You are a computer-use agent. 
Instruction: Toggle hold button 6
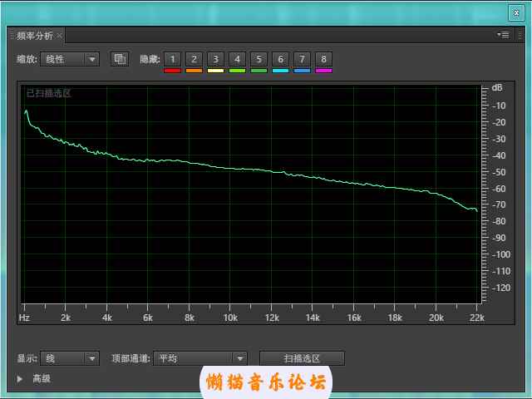click(x=280, y=59)
